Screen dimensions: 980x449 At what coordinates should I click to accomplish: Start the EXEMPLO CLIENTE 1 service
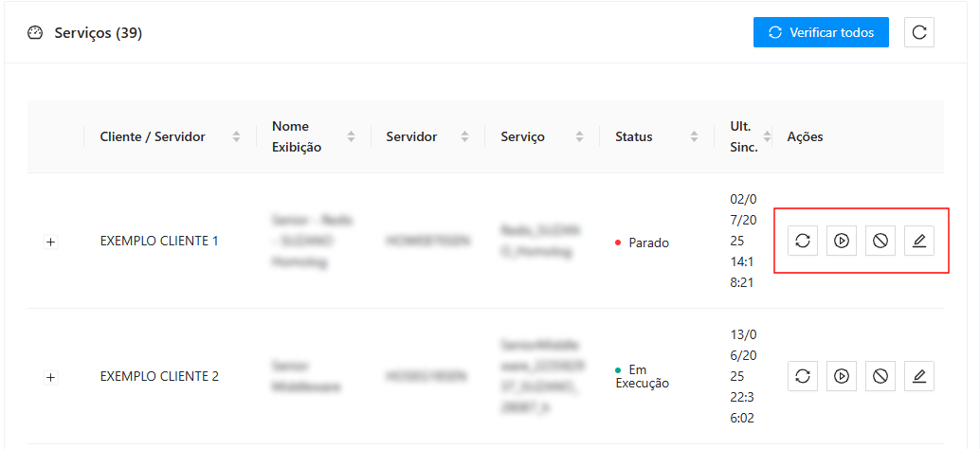(842, 241)
